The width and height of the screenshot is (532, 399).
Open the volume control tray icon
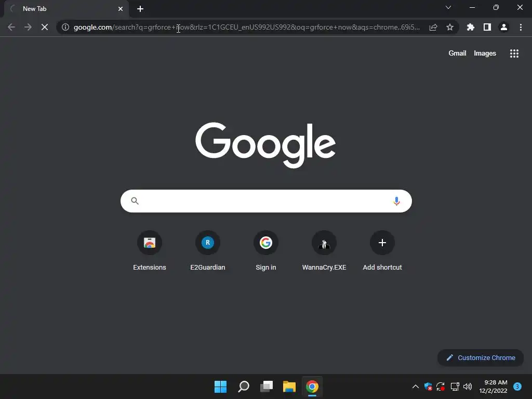coord(468,387)
